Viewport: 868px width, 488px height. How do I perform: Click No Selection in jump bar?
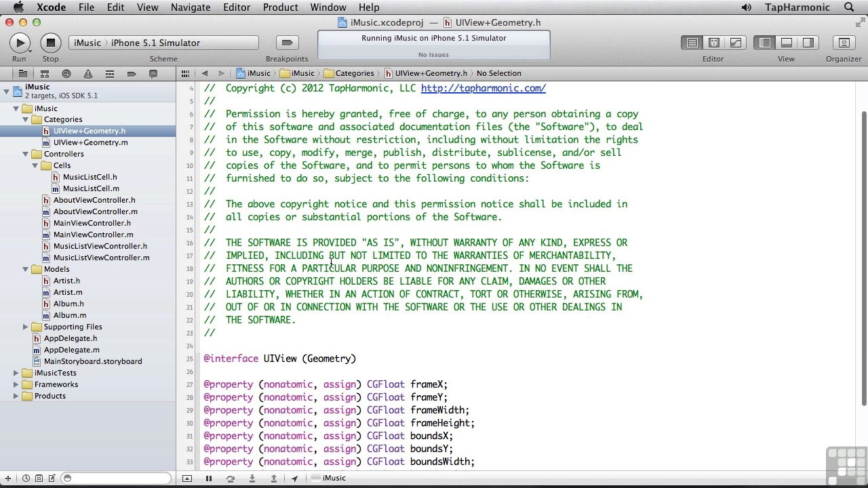point(498,73)
